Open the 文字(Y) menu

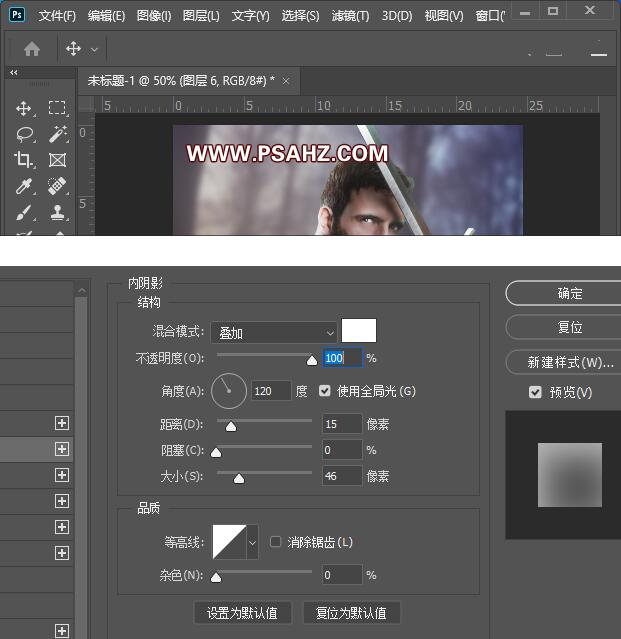(251, 16)
